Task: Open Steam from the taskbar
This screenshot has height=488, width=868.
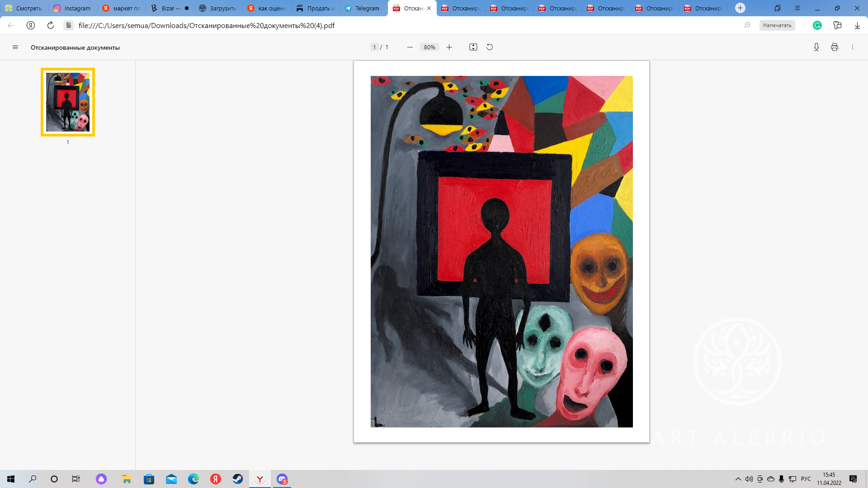Action: tap(238, 479)
